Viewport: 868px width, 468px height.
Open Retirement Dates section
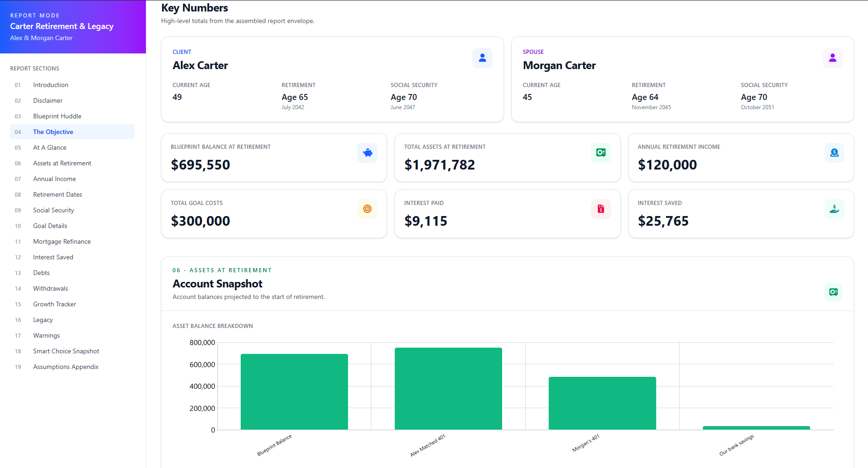coord(72,194)
